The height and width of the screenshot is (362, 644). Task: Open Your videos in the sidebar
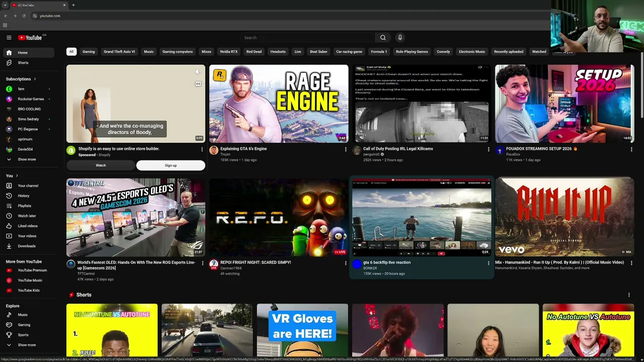coord(28,236)
